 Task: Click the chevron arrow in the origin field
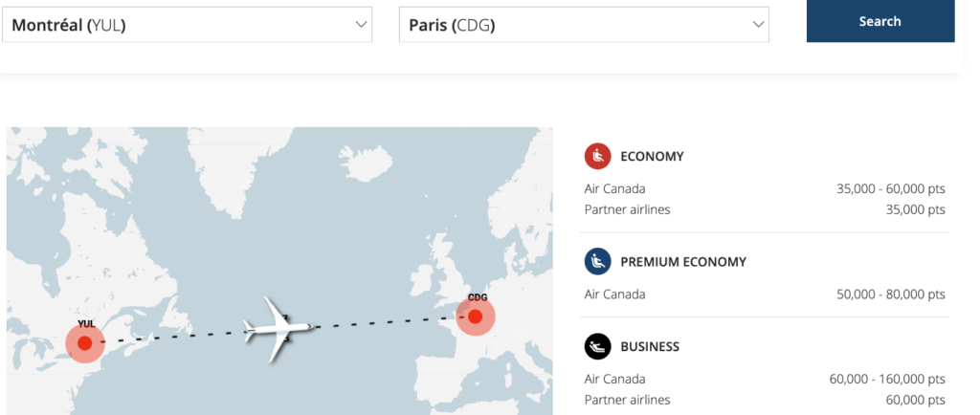361,24
